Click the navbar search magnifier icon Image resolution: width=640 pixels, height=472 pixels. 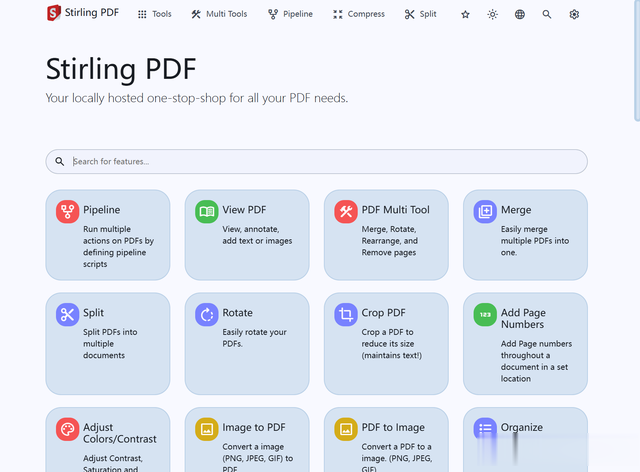pyautogui.click(x=547, y=15)
